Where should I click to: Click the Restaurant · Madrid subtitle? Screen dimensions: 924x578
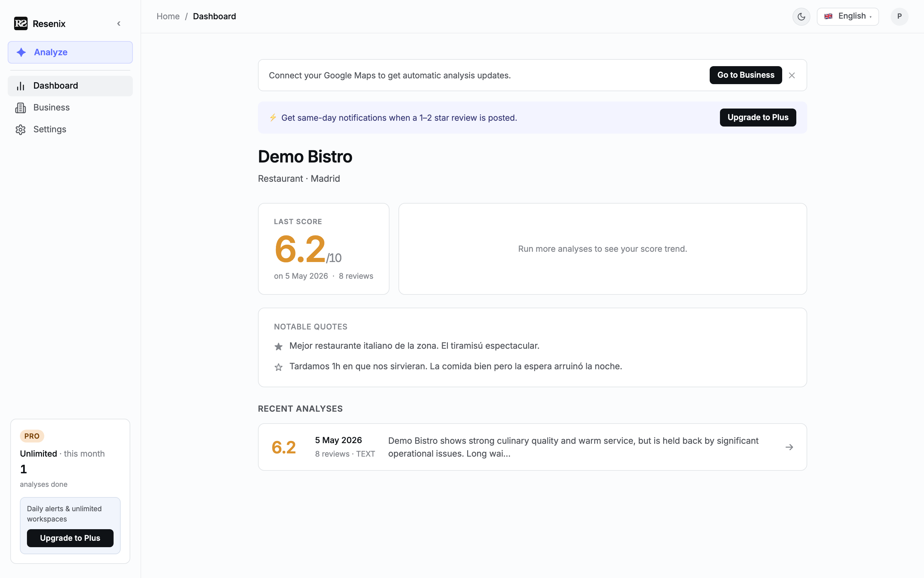[x=299, y=179]
